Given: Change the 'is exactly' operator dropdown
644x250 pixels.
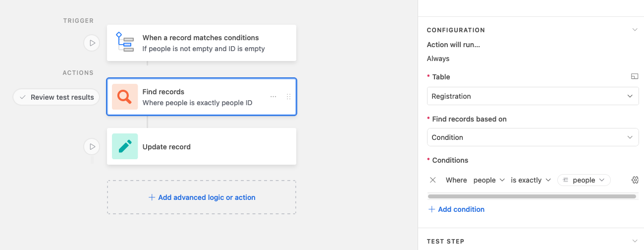Looking at the screenshot, I should tap(531, 180).
